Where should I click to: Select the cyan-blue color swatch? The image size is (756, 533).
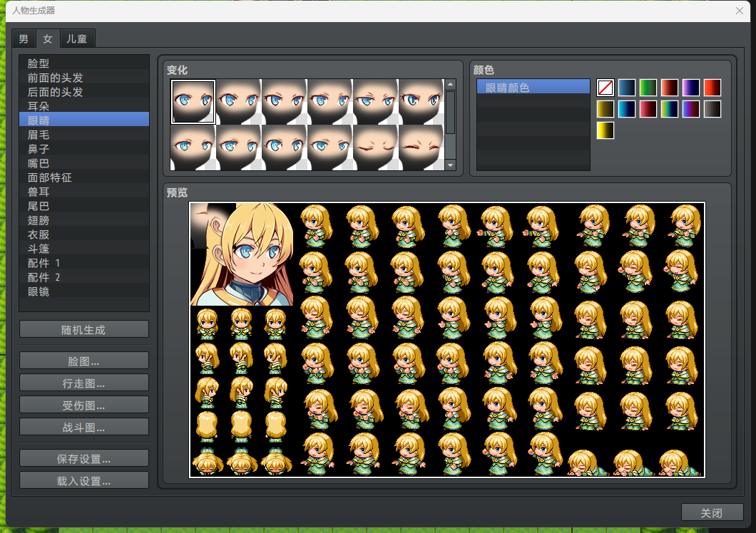tap(627, 109)
